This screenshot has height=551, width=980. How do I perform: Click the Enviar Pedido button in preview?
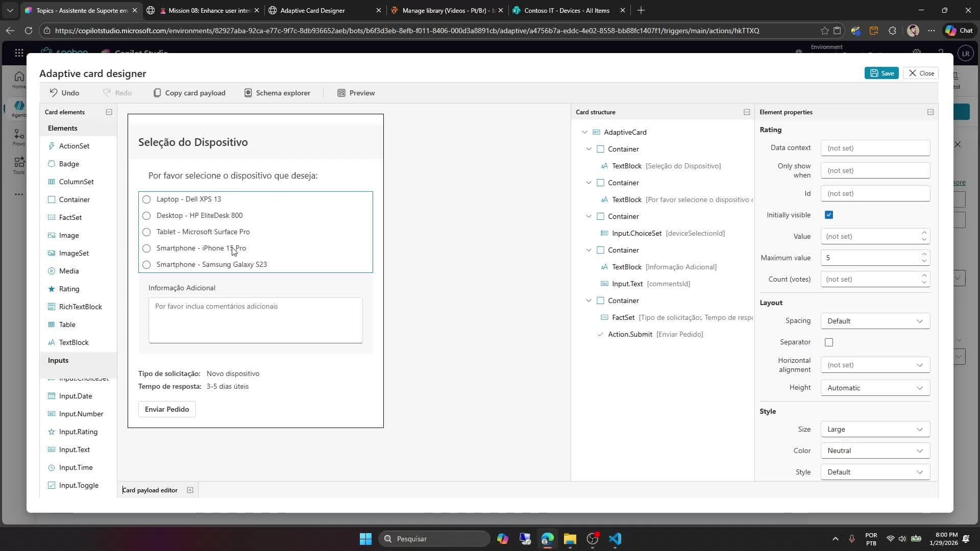tap(166, 409)
